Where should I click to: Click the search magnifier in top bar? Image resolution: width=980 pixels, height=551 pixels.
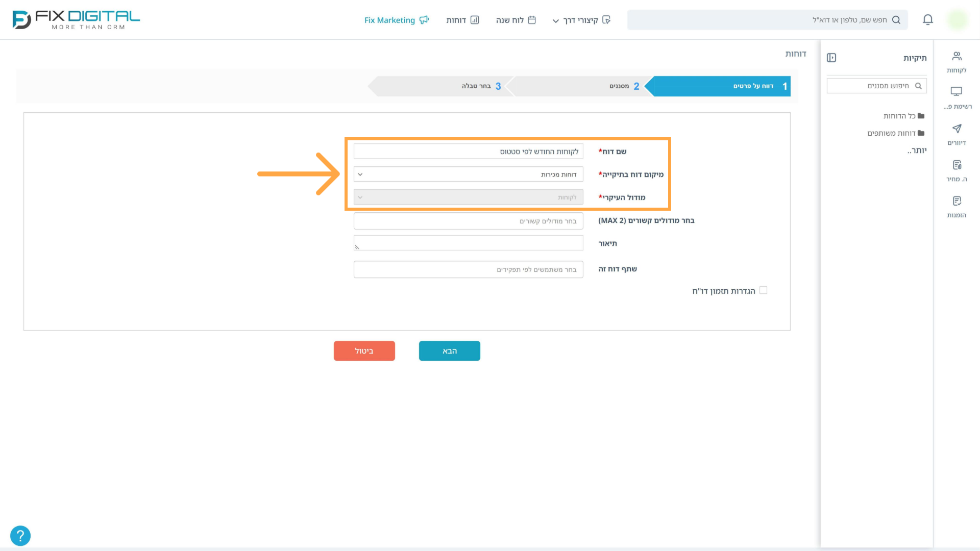(896, 20)
